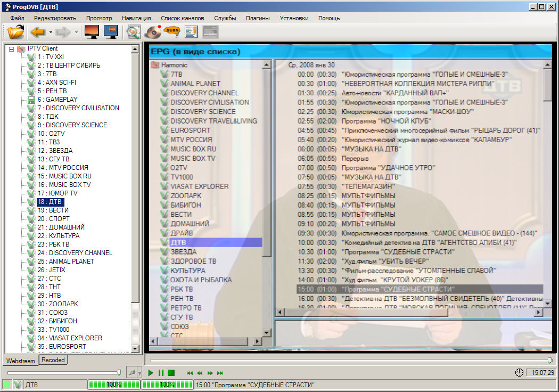Select channel 34 : VIASAT EXPLORER
This screenshot has width=559, height=392.
(70, 338)
